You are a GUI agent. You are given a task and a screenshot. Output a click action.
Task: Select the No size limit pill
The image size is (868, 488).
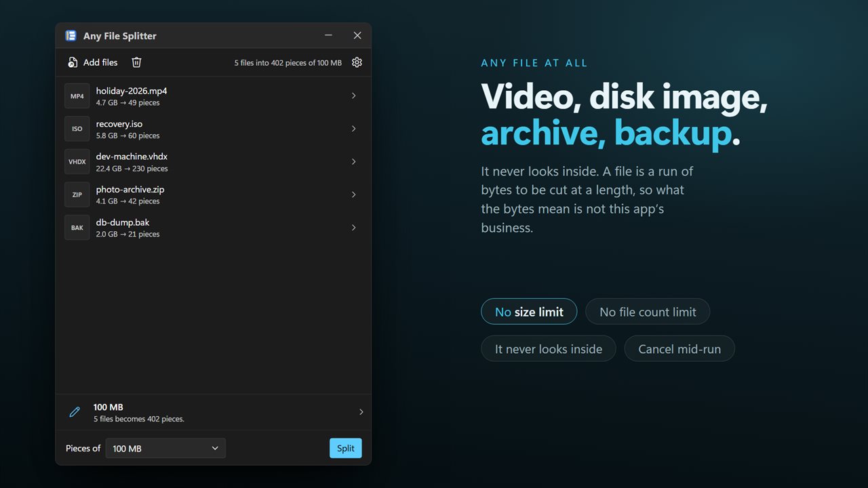529,312
